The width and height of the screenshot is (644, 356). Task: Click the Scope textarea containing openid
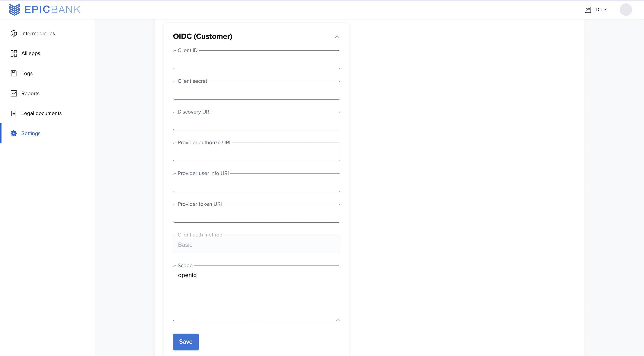pos(257,293)
